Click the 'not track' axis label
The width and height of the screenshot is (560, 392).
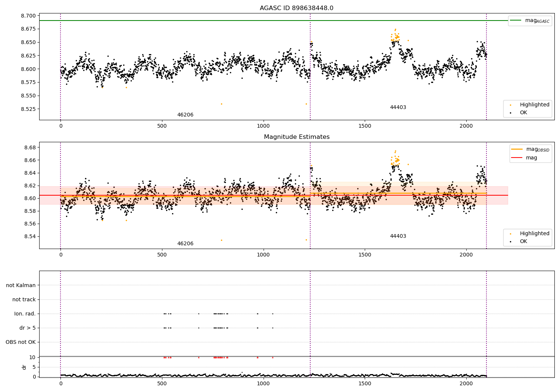click(24, 299)
